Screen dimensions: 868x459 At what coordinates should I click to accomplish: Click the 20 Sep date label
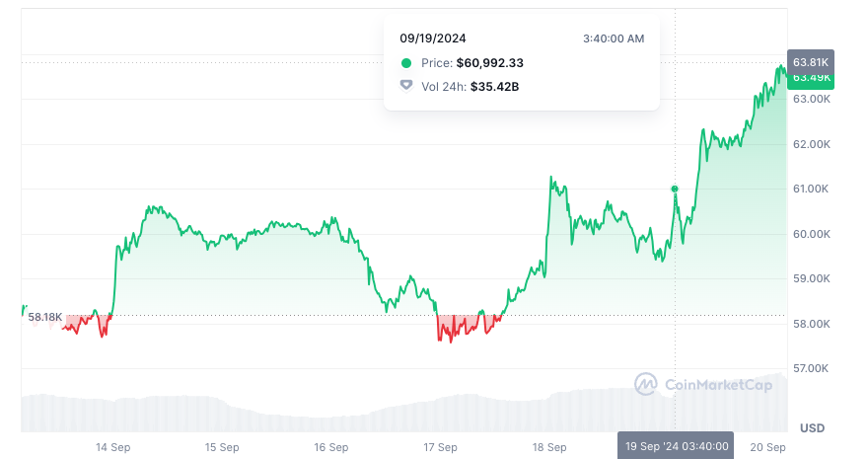pos(768,446)
